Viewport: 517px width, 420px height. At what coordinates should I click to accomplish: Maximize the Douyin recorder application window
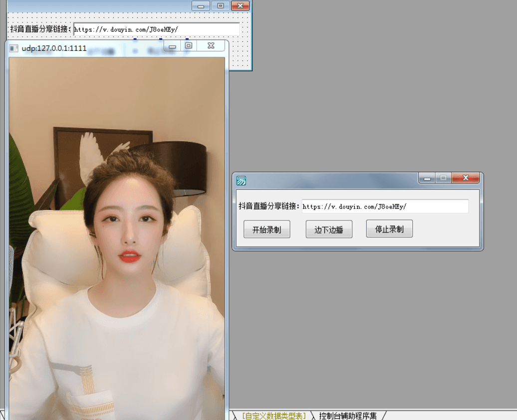[443, 178]
